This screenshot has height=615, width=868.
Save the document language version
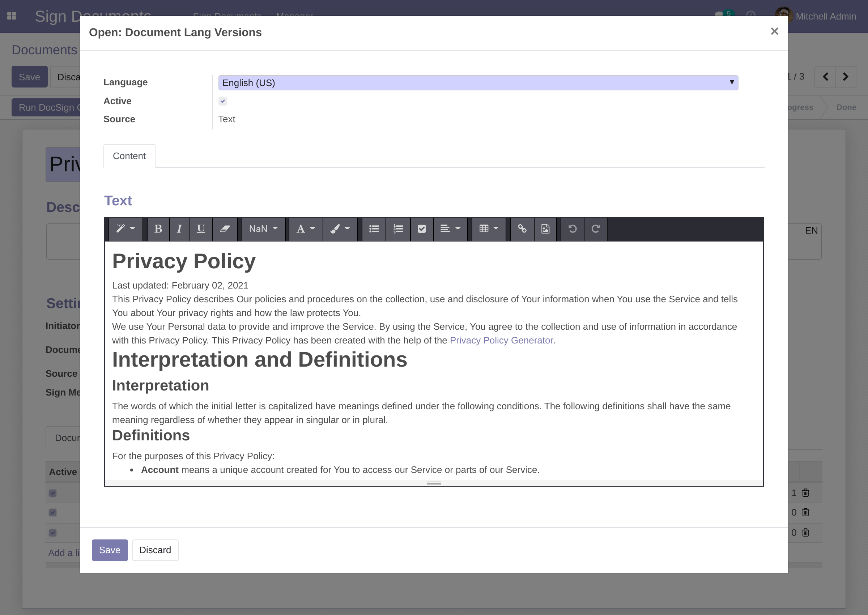tap(110, 550)
